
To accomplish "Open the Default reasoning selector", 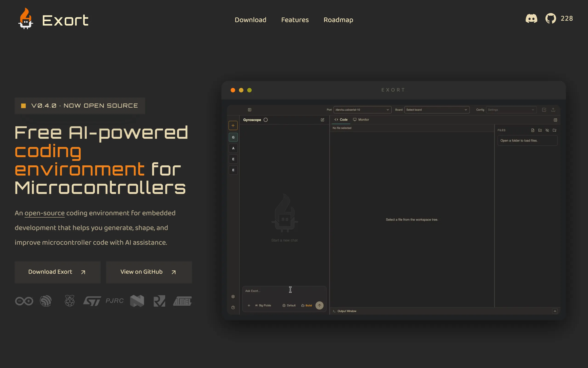I will point(289,305).
